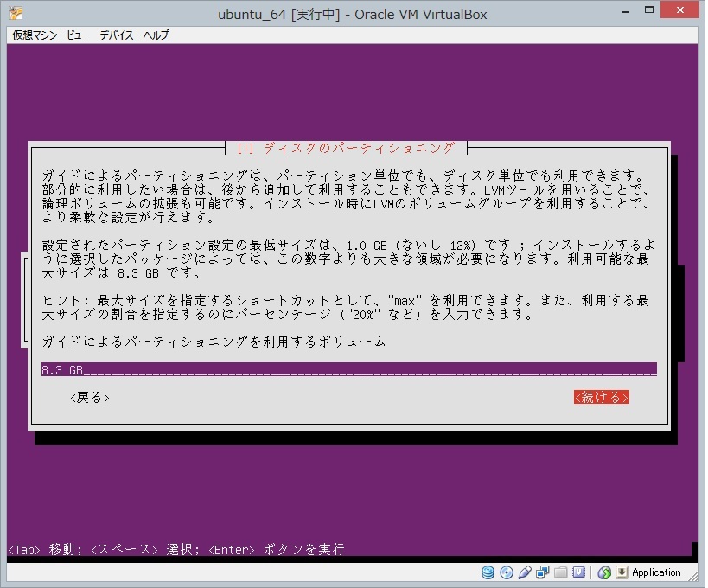The width and height of the screenshot is (708, 588).
Task: Open the ヘルプ menu
Action: 156,35
